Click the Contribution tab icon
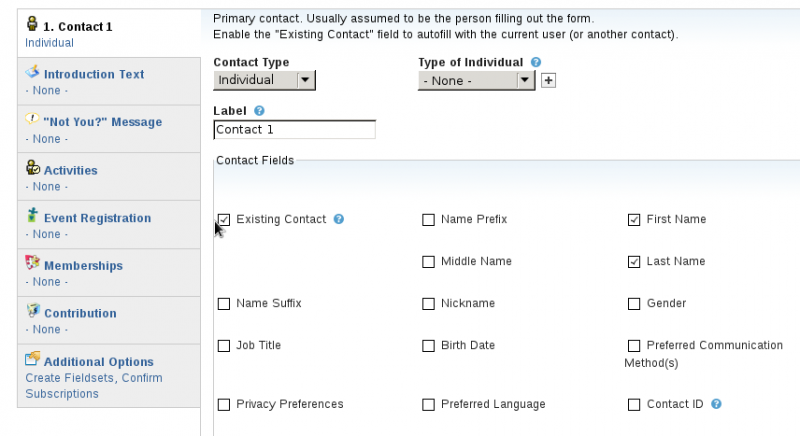800x436 pixels. click(x=33, y=310)
